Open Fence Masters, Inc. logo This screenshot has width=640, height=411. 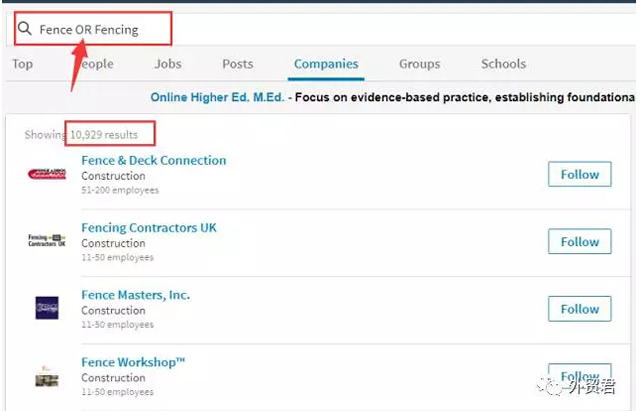coord(46,308)
